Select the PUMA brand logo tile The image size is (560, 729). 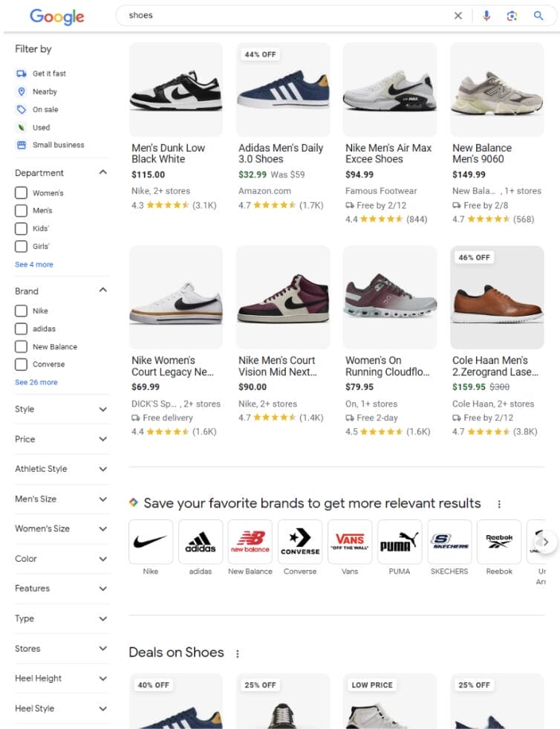(399, 541)
